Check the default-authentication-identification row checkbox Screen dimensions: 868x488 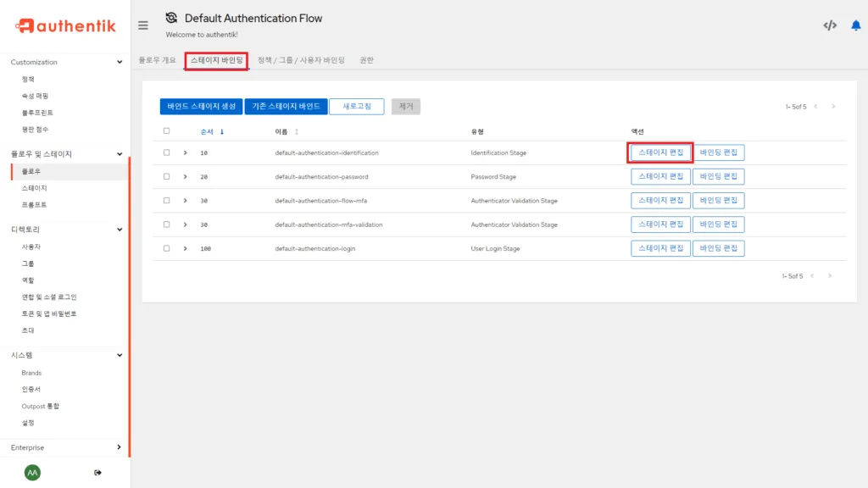(166, 152)
